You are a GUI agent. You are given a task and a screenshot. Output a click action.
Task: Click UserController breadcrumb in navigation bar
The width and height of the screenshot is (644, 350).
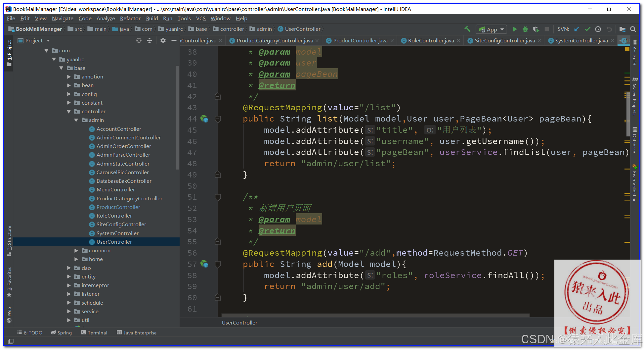[299, 29]
